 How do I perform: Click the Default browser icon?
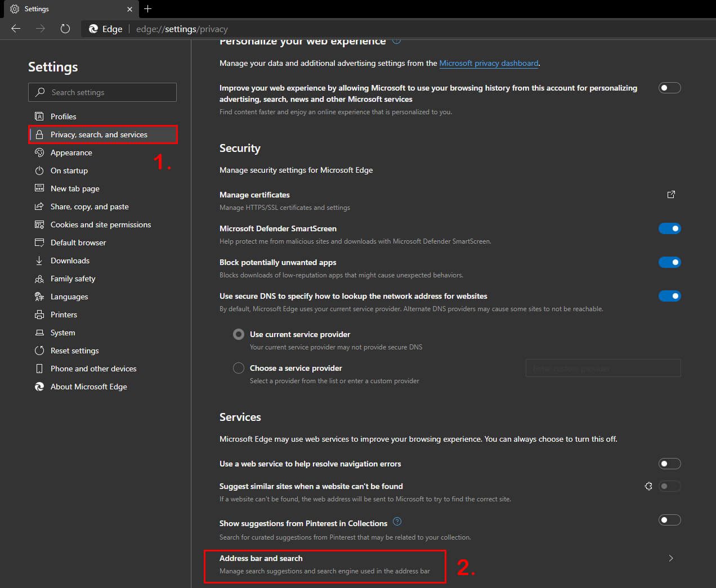[39, 243]
